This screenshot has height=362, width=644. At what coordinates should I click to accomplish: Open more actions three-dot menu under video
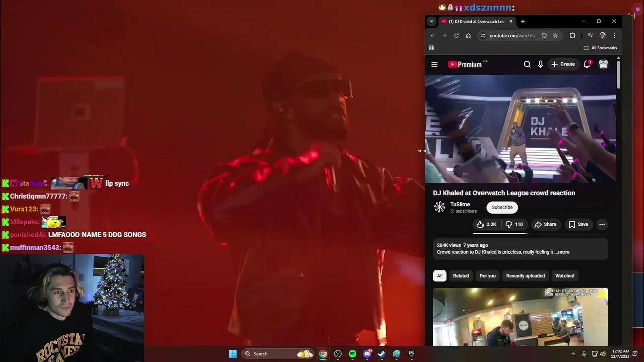pyautogui.click(x=602, y=225)
